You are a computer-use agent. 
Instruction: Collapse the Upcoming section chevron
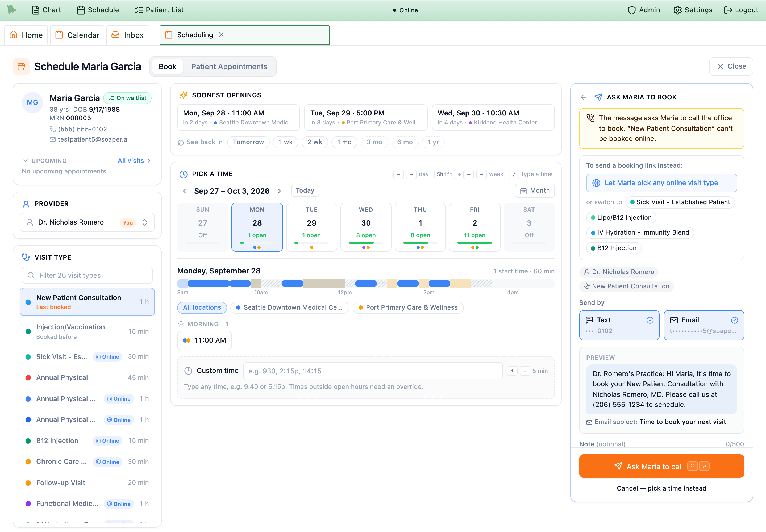click(x=25, y=161)
